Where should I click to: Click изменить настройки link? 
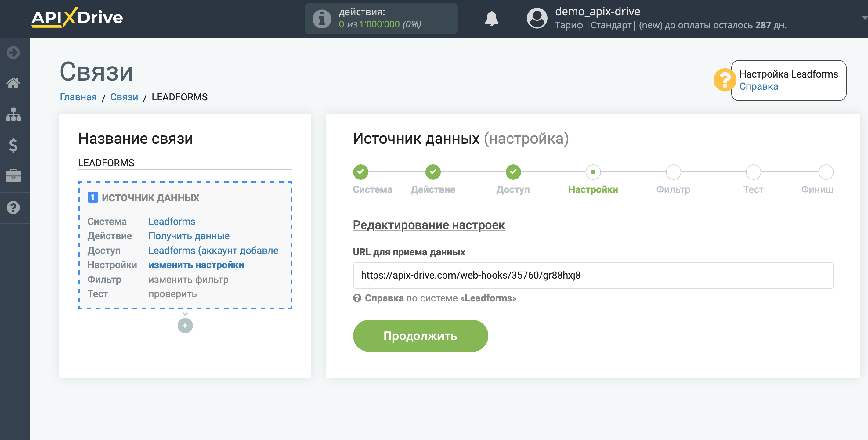[196, 265]
